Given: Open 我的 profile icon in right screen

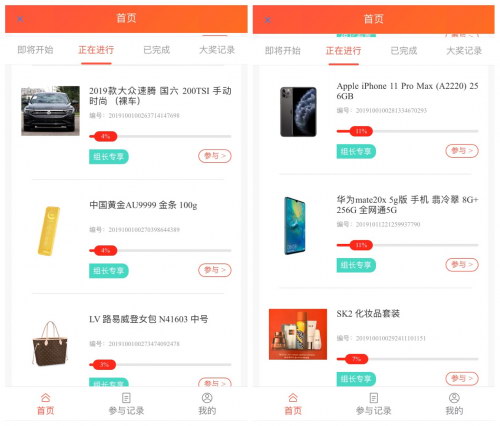Looking at the screenshot, I should click(454, 398).
